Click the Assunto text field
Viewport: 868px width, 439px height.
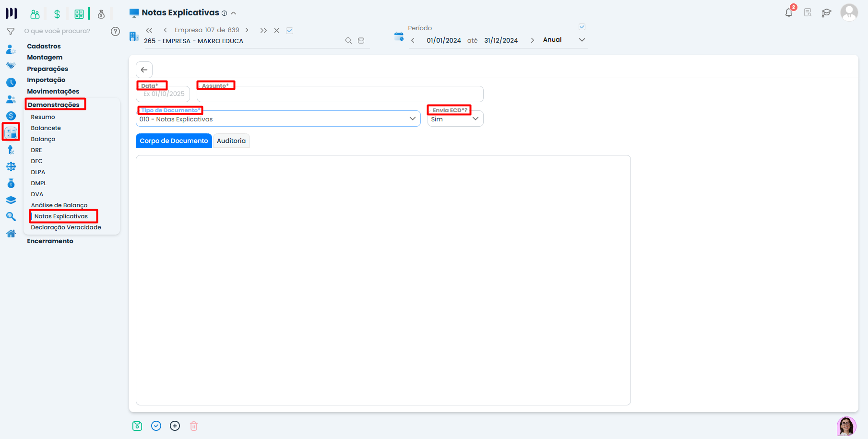[x=340, y=95]
